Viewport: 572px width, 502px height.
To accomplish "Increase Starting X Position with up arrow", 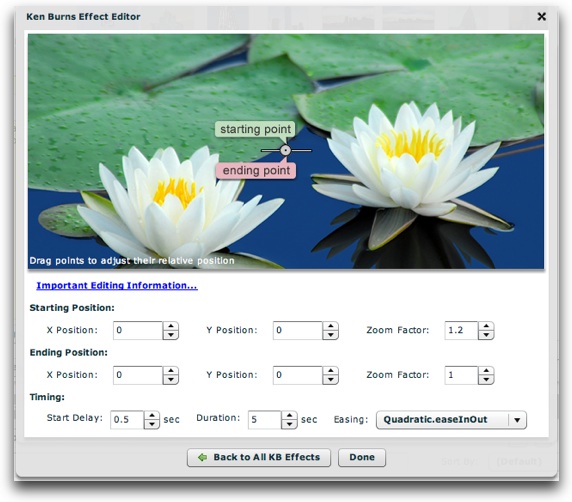I will (171, 326).
